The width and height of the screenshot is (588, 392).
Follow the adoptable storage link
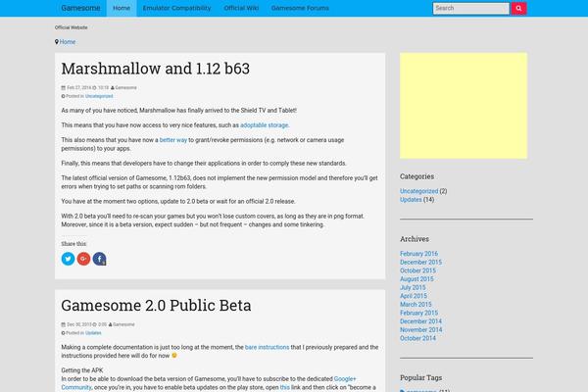[x=264, y=125]
